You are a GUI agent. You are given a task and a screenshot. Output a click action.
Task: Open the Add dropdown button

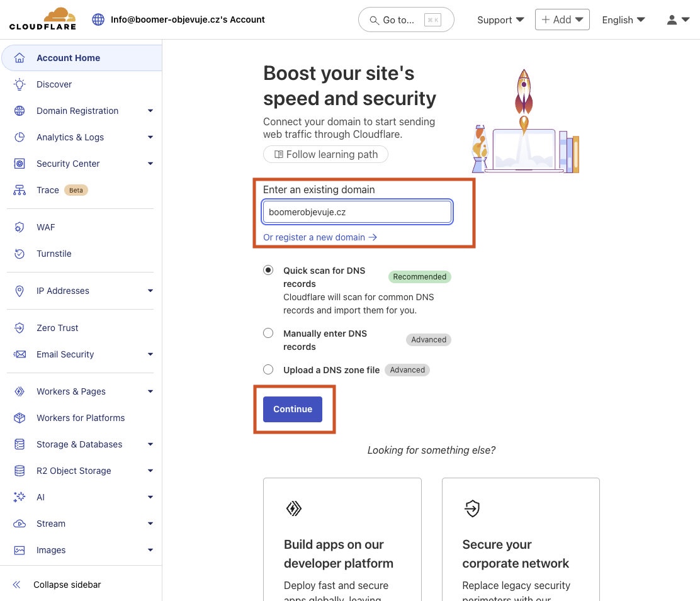coord(562,20)
